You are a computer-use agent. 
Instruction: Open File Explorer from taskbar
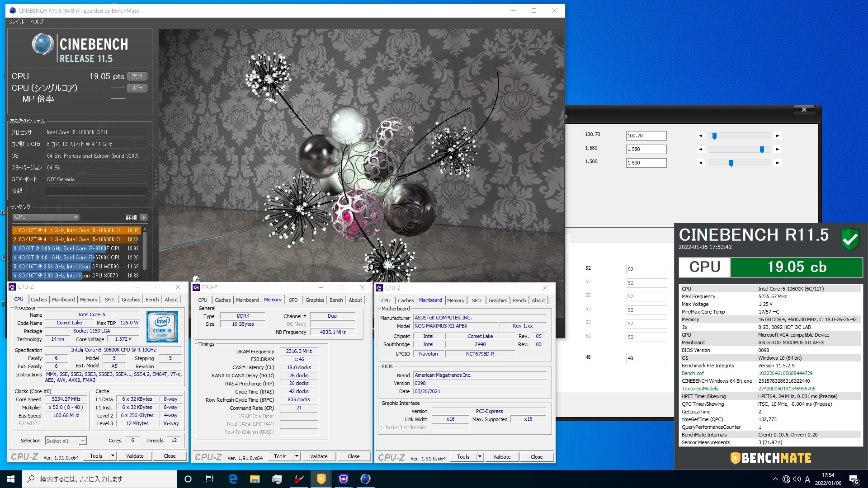[x=255, y=479]
